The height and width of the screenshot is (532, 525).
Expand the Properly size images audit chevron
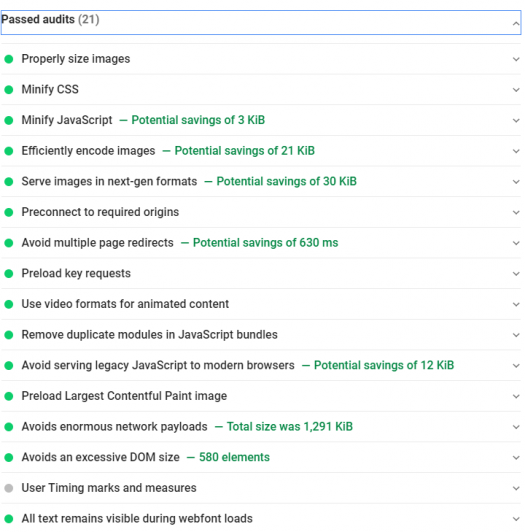click(516, 59)
